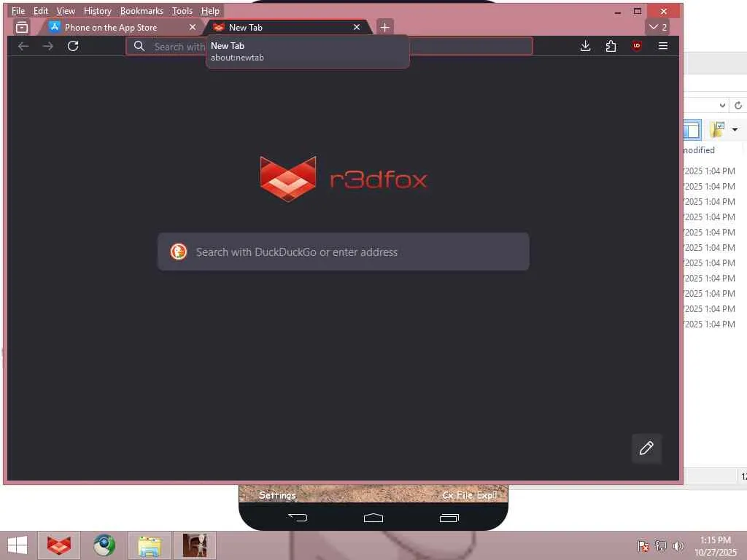Open the Downloads panel

coord(586,46)
